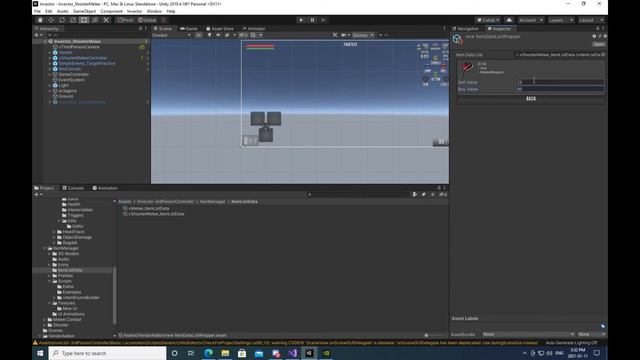Select the Transform tool in the toolbar
This screenshot has height=360, width=640.
[x=95, y=20]
